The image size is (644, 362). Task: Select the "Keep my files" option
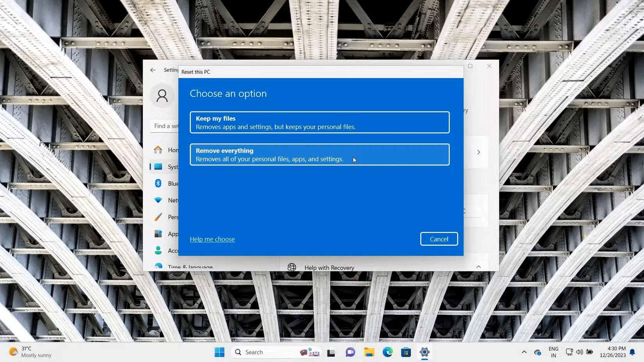(x=319, y=122)
